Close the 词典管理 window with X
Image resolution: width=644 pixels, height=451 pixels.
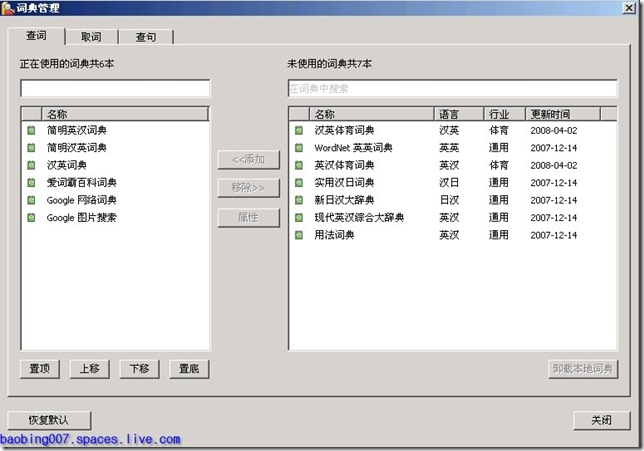(x=629, y=8)
